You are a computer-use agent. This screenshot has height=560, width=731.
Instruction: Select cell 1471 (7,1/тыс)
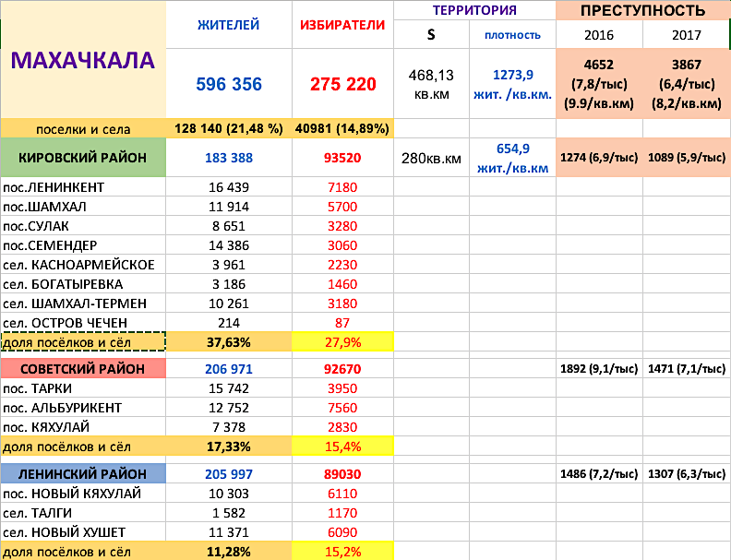pyautogui.click(x=687, y=368)
